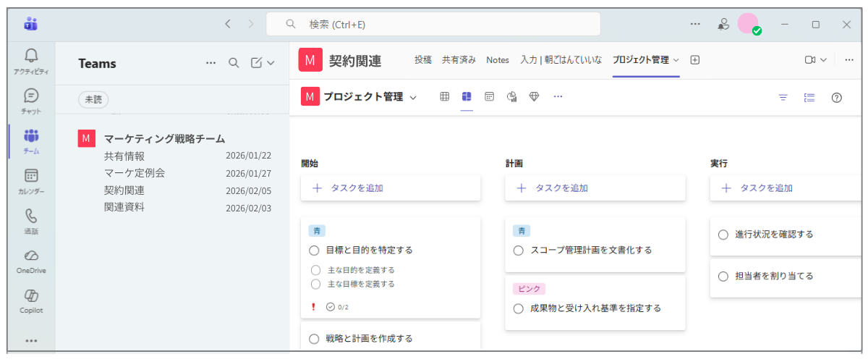Click the search box 検索 (Ctrl+E)

[x=433, y=24]
